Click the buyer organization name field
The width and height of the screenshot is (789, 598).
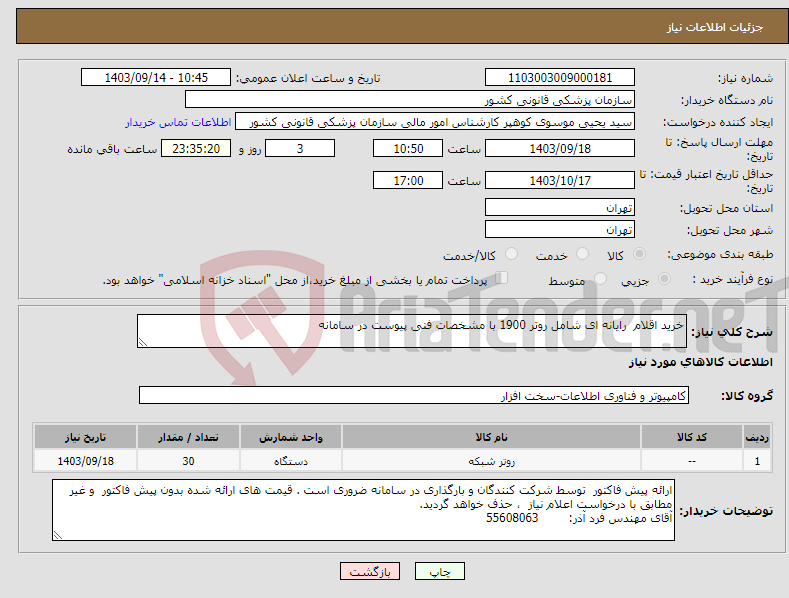(x=410, y=100)
